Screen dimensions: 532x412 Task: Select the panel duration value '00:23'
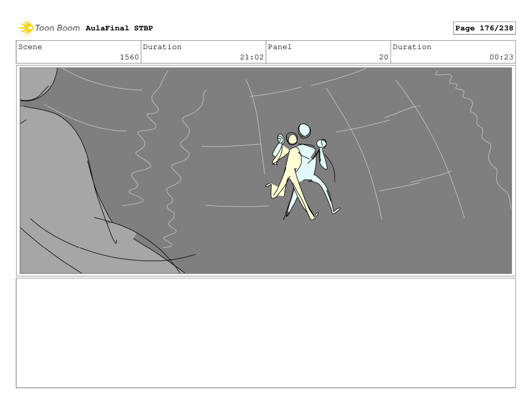[x=501, y=57]
